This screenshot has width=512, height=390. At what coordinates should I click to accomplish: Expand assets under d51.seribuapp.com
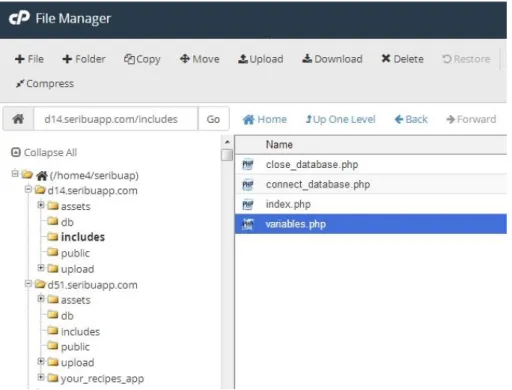click(41, 298)
